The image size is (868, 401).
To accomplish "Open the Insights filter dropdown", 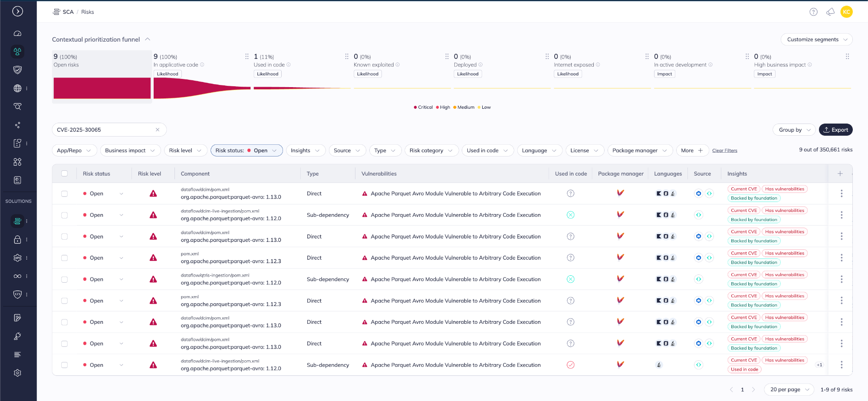I will pos(306,150).
